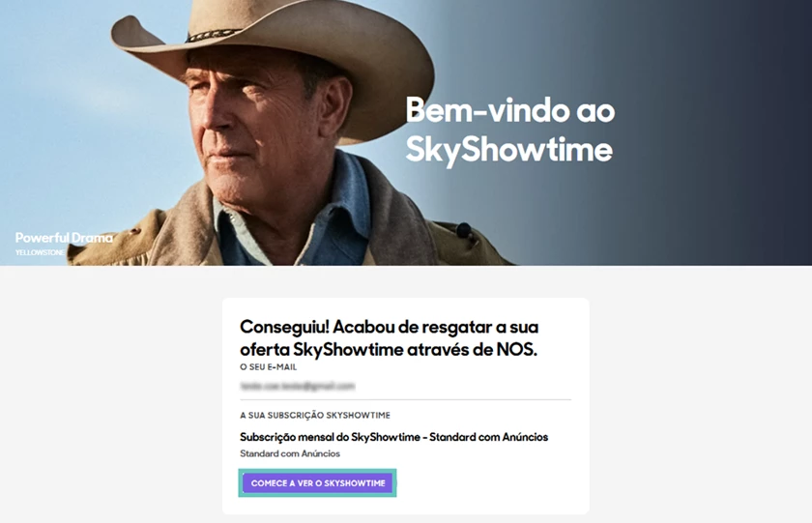
Task: Click the A SUA SUBSCRIÇÃO SKYSHOWTIME label
Action: (x=315, y=416)
